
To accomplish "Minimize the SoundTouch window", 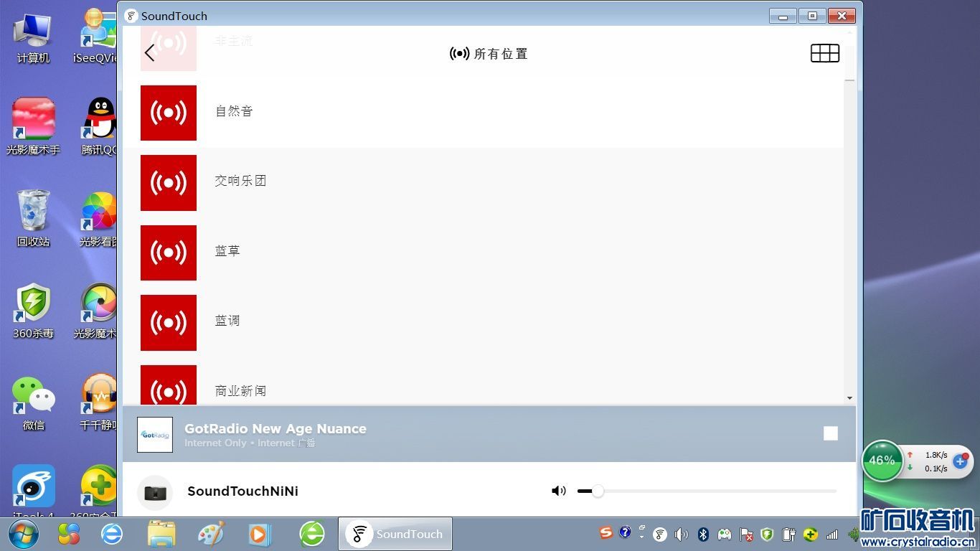I will tap(783, 16).
